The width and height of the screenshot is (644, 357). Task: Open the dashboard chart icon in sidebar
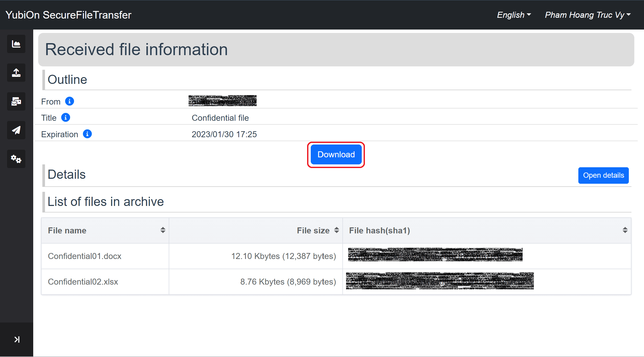(16, 44)
